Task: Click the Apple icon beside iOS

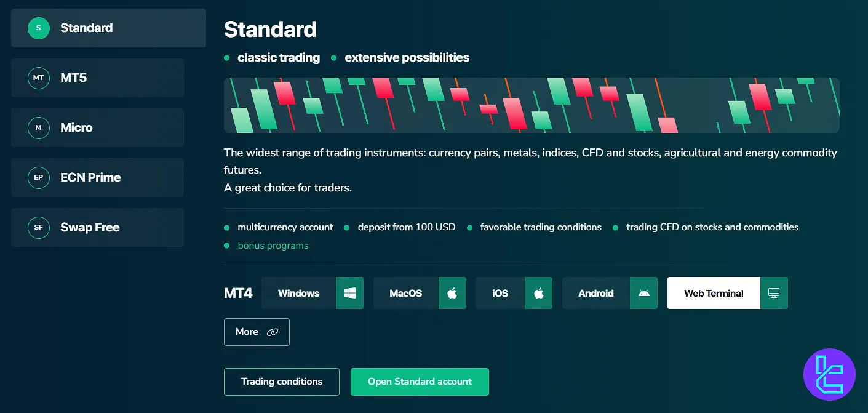Action: point(538,293)
